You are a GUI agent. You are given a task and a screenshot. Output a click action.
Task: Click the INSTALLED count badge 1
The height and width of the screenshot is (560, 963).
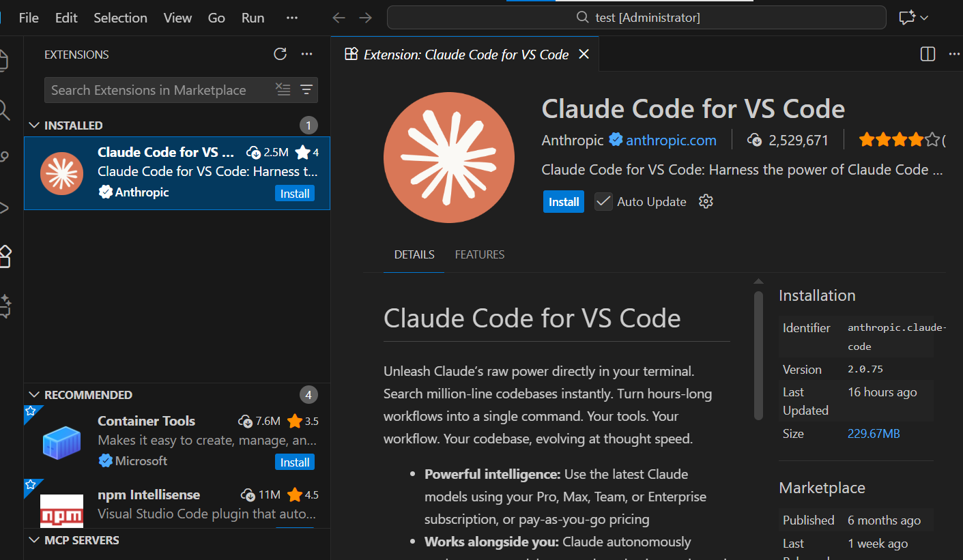pos(308,126)
